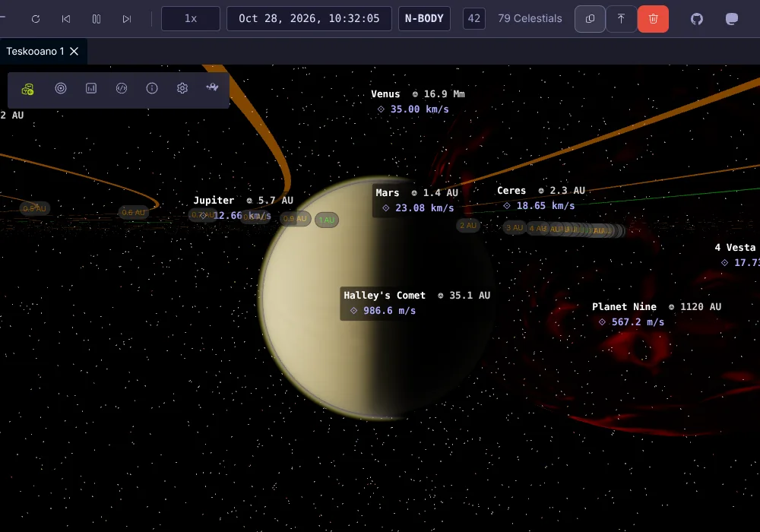Click the 79 Celestials count

[x=530, y=18]
